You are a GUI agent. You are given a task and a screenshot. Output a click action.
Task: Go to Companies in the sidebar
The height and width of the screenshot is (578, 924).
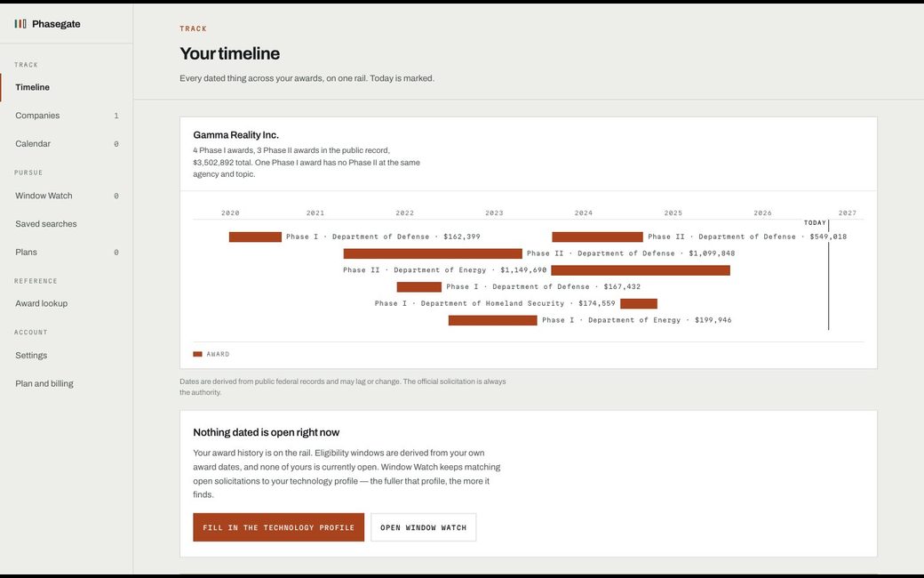pos(67,116)
